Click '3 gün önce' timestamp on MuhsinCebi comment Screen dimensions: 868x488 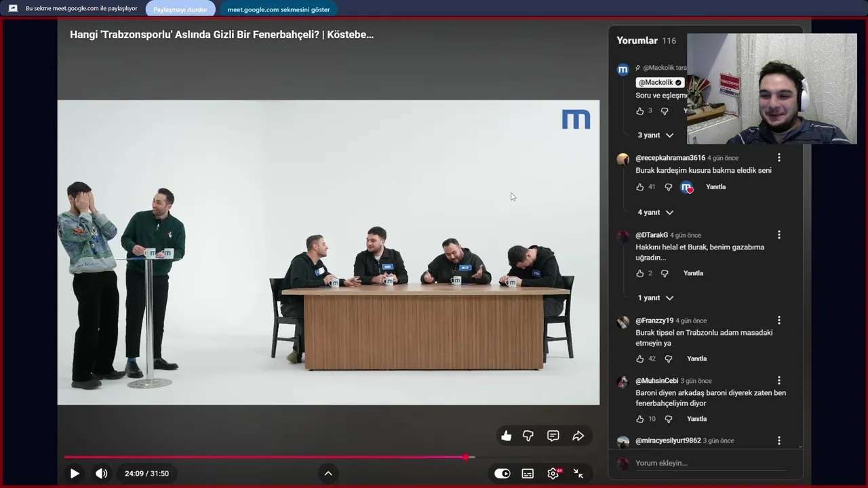click(696, 381)
